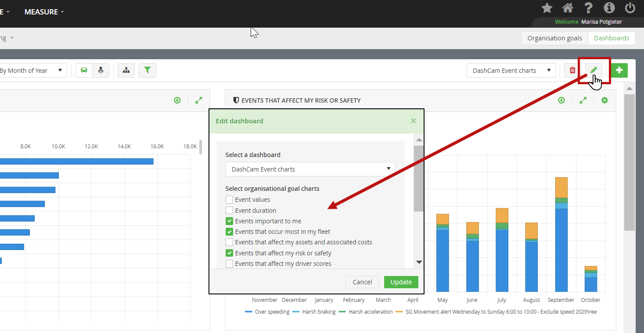
Task: Download the risk or safety chart
Action: (x=561, y=100)
